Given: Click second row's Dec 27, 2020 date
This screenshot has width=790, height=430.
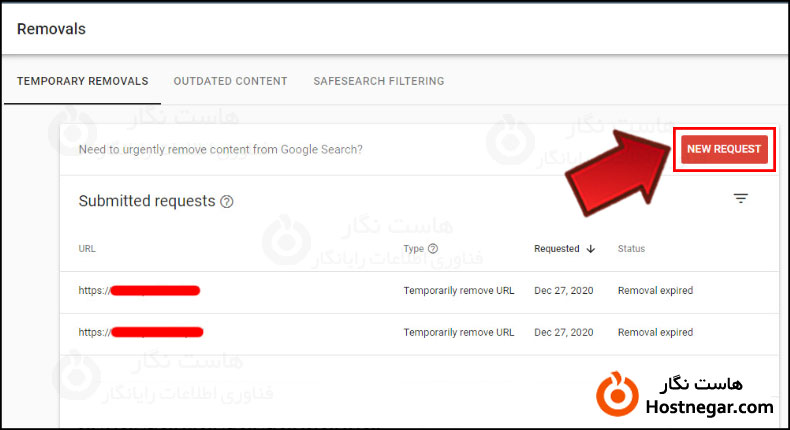Looking at the screenshot, I should [x=564, y=332].
